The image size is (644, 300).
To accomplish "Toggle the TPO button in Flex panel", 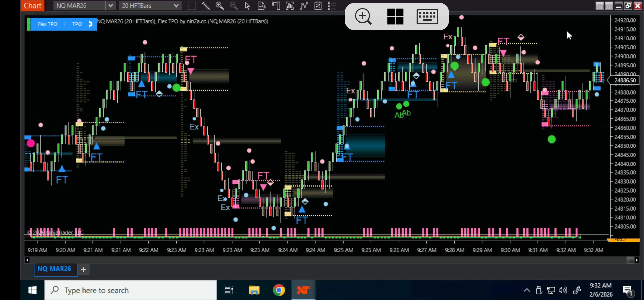I will point(77,24).
